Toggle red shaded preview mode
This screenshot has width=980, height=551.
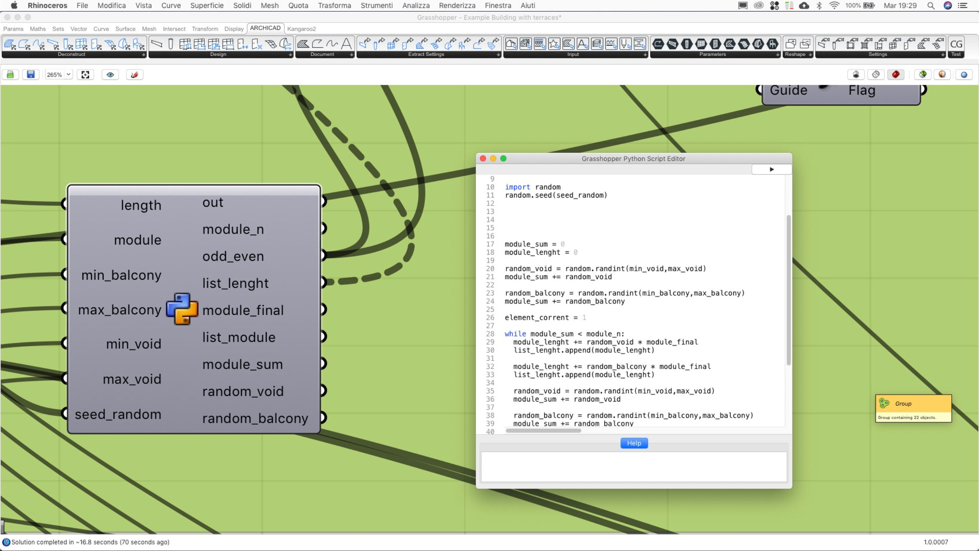pos(896,75)
